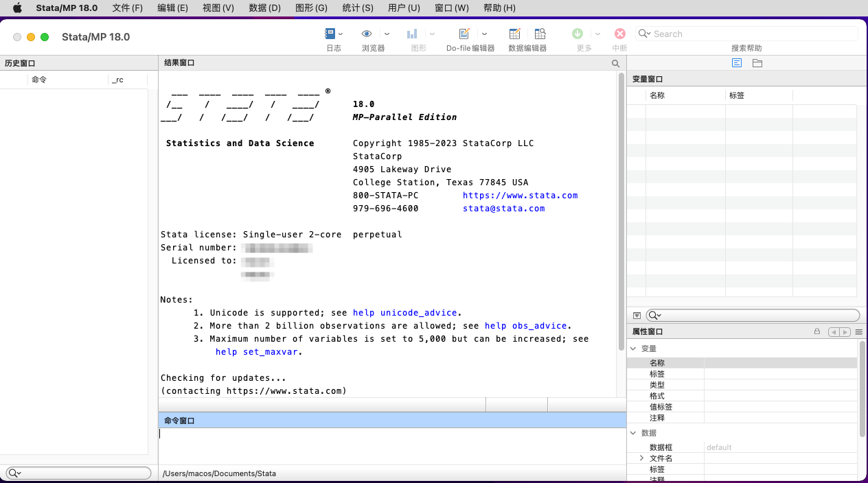868x483 pixels.
Task: Select 数据框 row showing default
Action: coord(742,447)
